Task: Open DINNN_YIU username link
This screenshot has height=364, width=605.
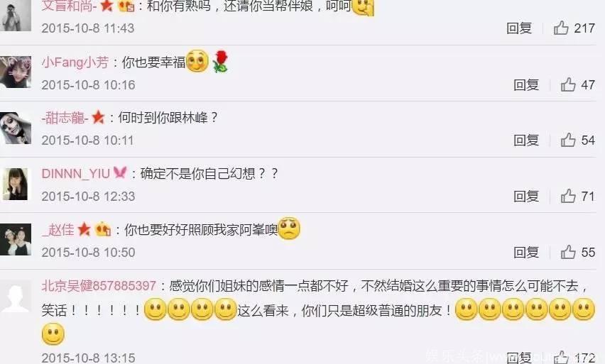Action: coord(76,174)
